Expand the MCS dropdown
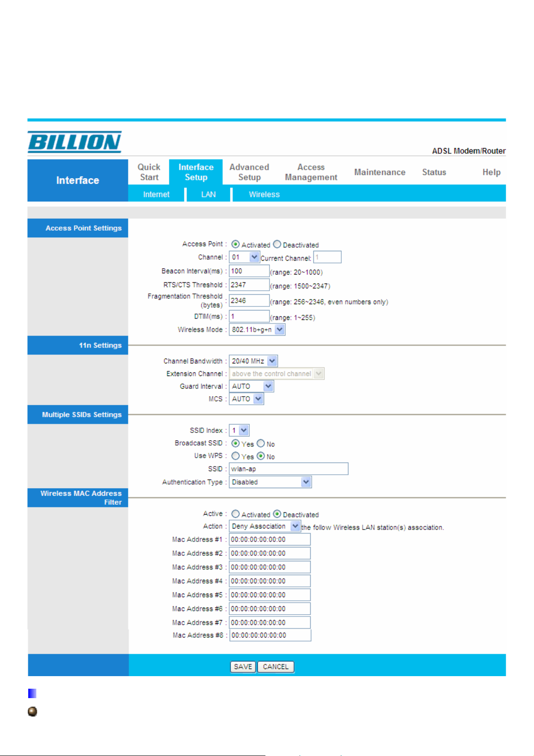534x756 pixels. (x=246, y=398)
